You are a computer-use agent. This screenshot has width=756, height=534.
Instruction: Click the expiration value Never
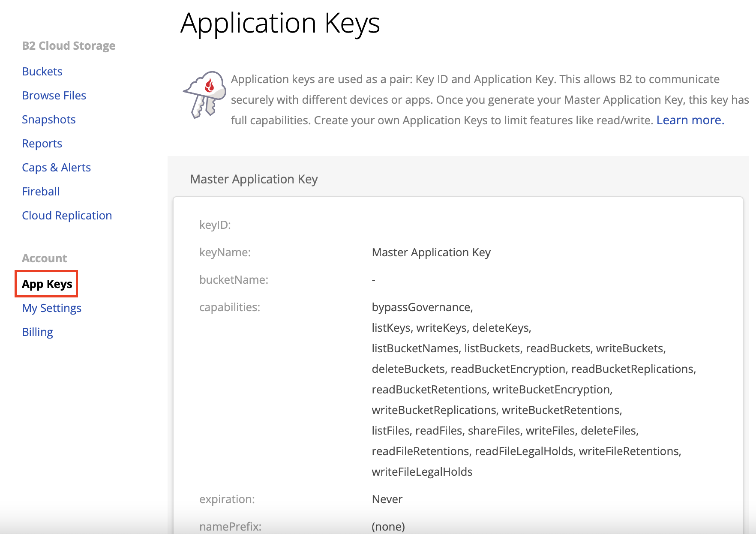387,499
